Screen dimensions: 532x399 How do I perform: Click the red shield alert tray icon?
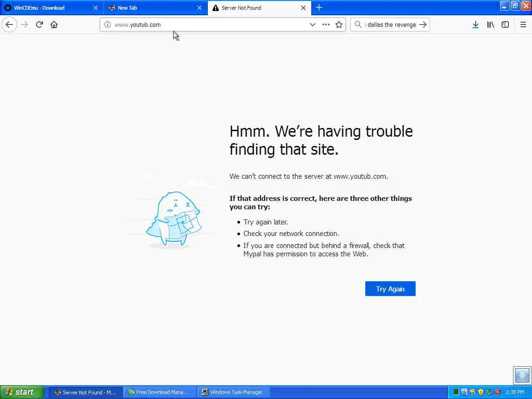497,392
